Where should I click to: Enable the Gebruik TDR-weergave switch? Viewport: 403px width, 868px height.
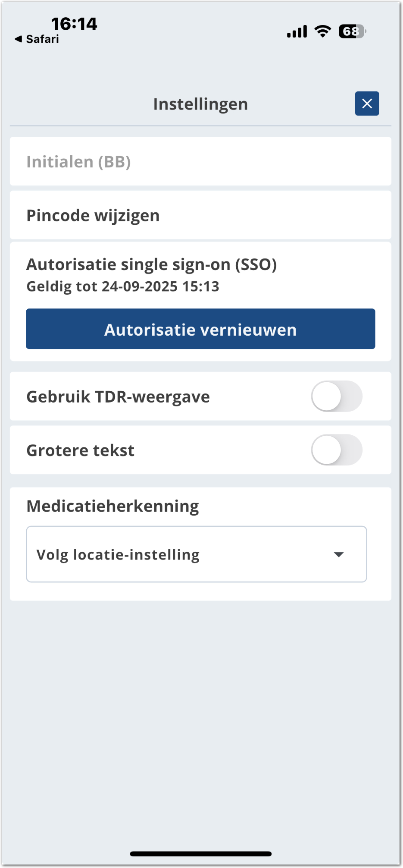(337, 396)
